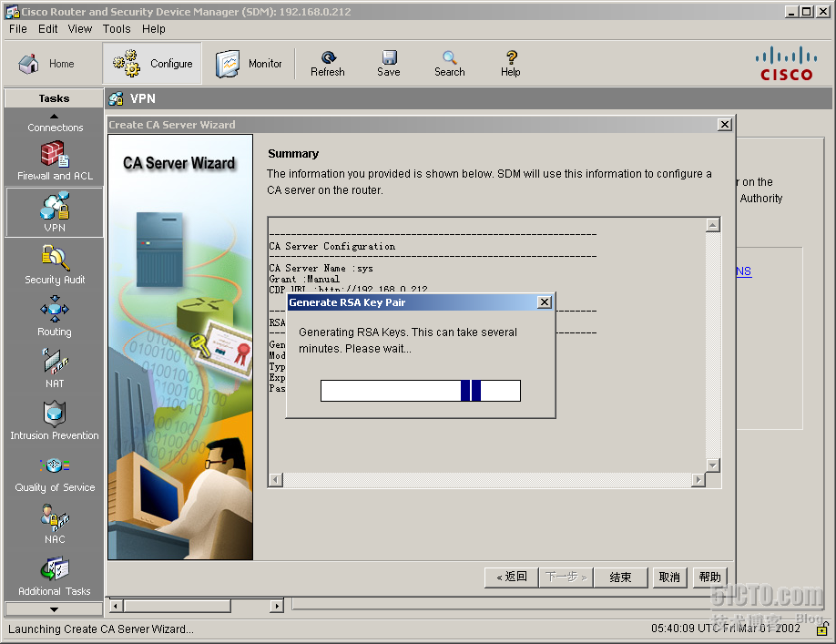
Task: Open the NAT task
Action: [55, 368]
